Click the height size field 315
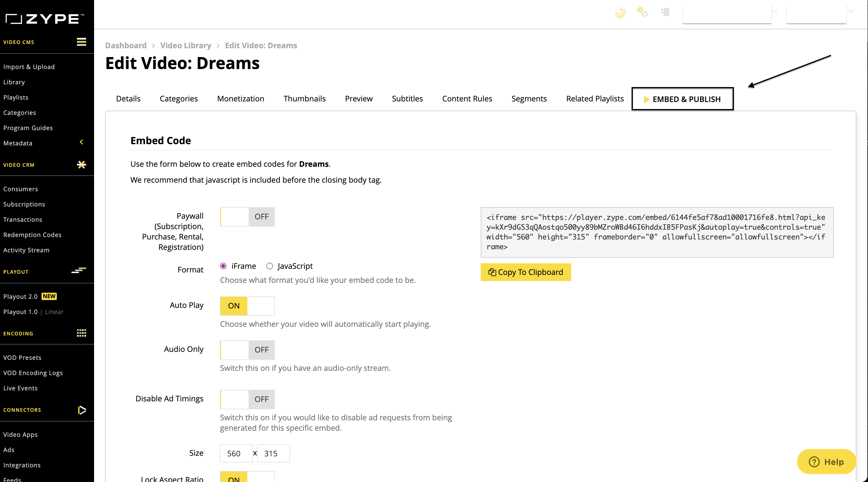The height and width of the screenshot is (482, 868). pos(273,453)
